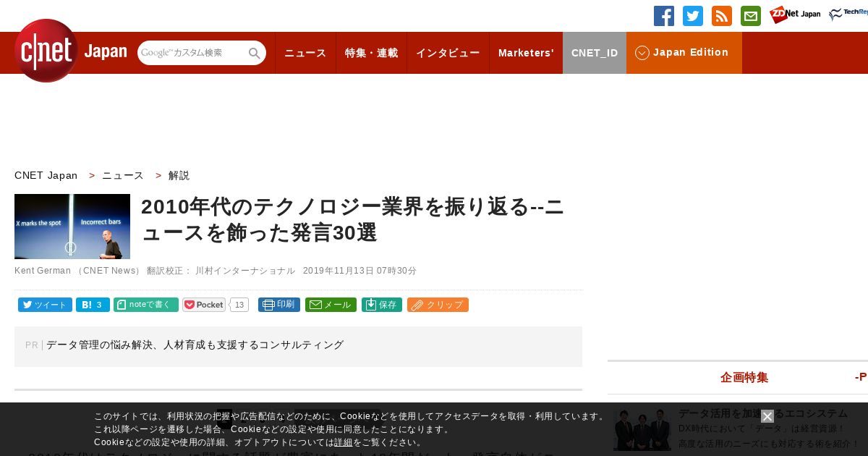This screenshot has width=868, height=456.
Task: Go to CNET Japan breadcrumb
Action: (x=46, y=175)
